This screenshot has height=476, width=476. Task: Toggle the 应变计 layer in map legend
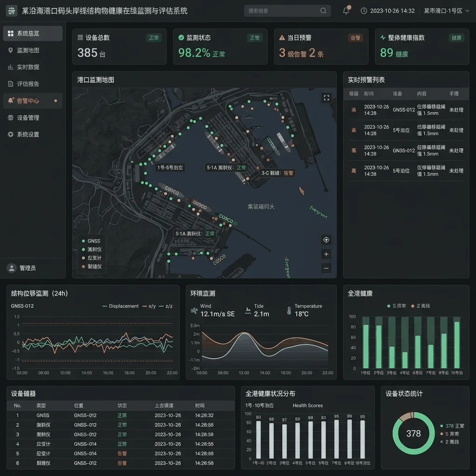coord(92,258)
